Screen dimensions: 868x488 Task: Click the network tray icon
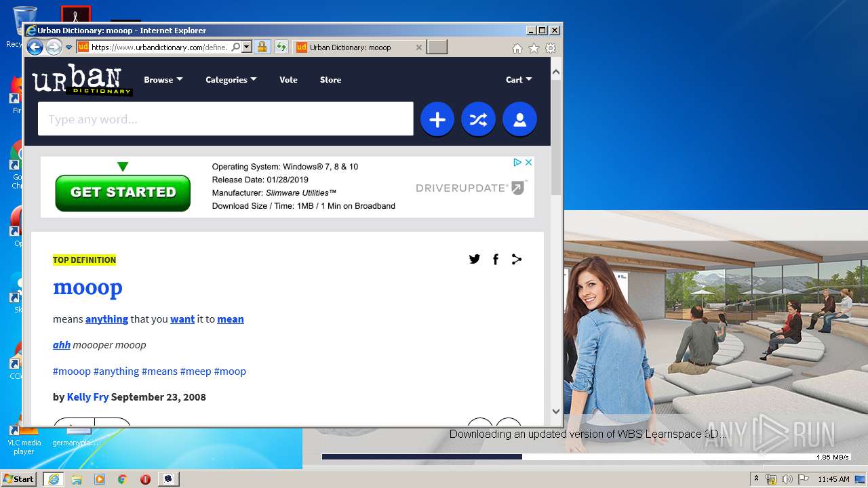771,479
